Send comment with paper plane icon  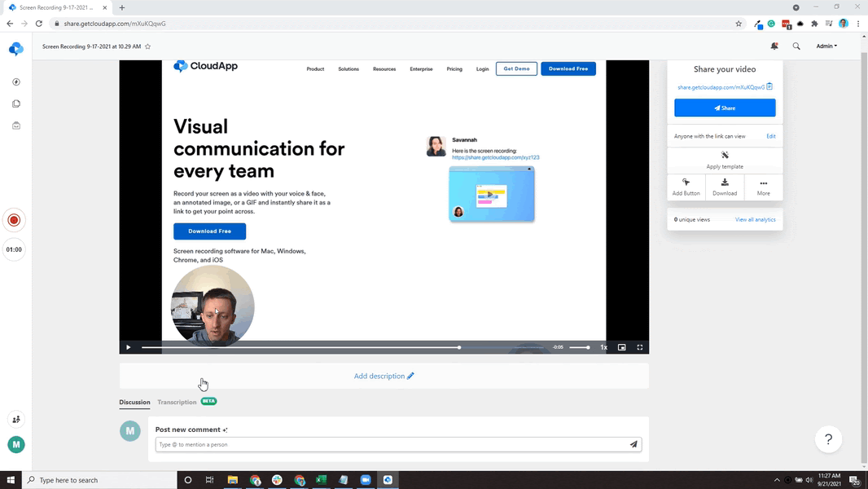tap(633, 444)
